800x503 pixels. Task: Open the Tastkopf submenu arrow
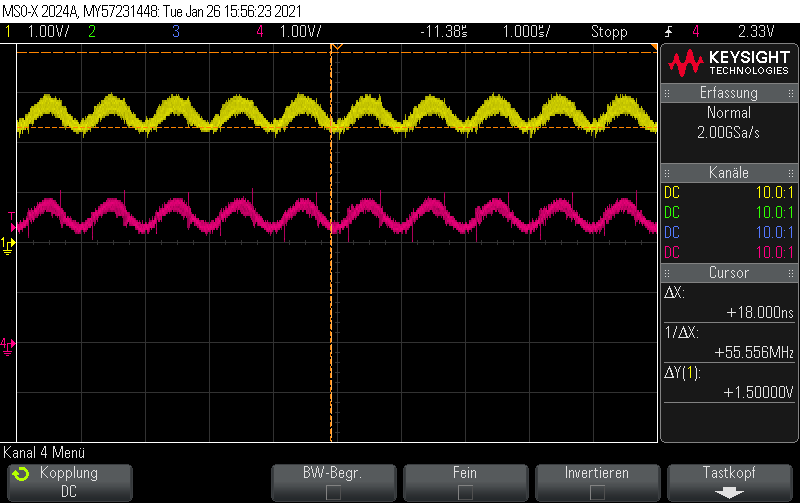pos(729,492)
